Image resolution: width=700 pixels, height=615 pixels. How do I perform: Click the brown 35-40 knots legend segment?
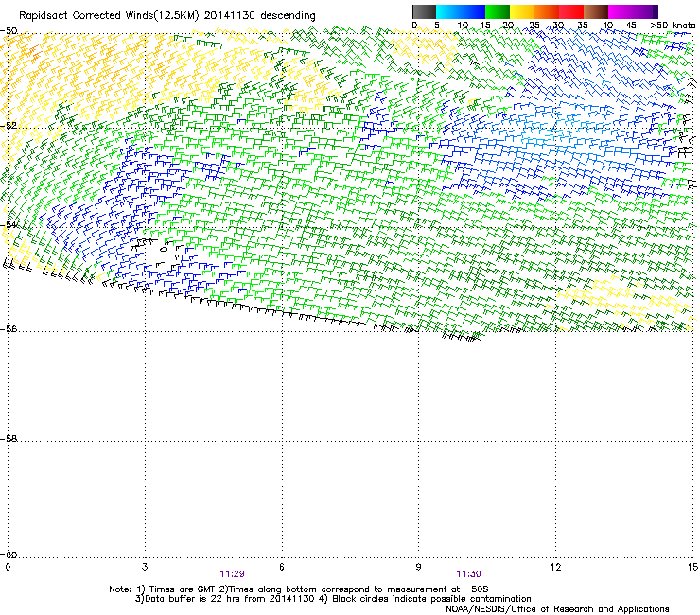click(596, 11)
